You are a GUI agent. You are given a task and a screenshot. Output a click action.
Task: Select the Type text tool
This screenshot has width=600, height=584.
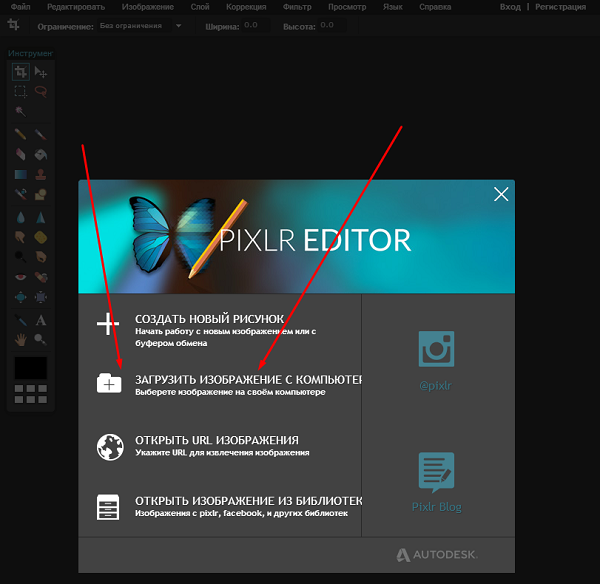41,320
